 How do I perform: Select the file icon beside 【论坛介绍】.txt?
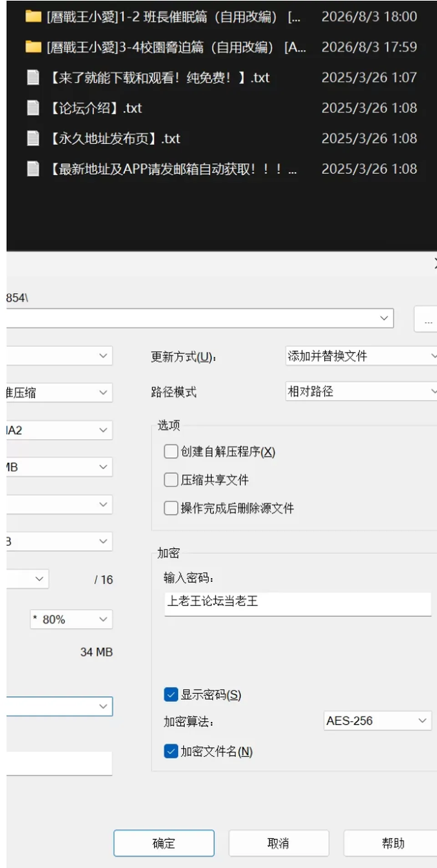33,108
